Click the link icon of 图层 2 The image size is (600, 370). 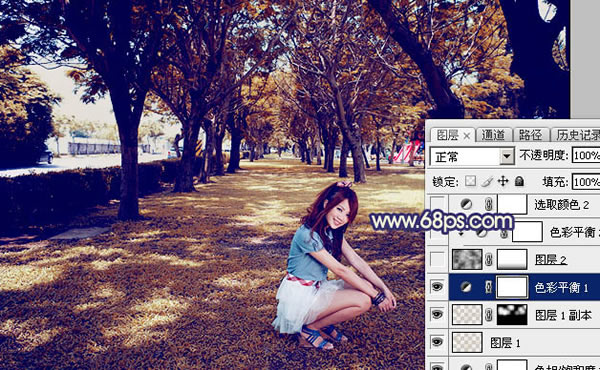coord(489,260)
